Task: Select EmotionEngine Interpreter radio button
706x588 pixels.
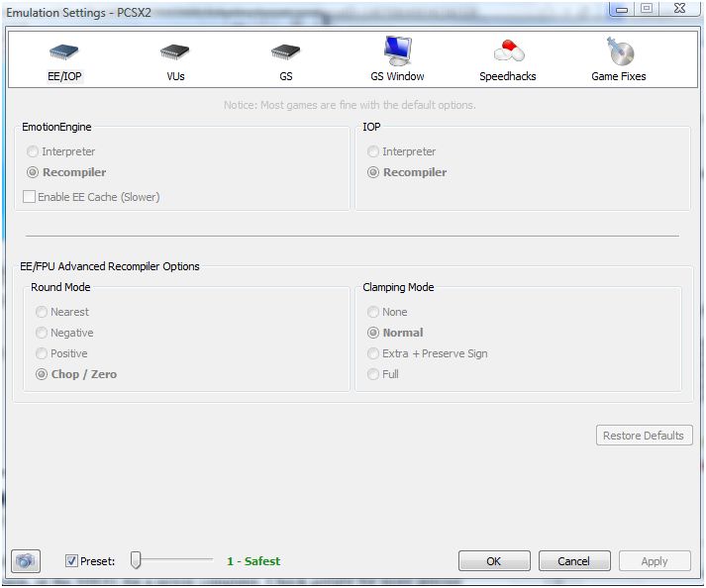Action: 33,151
